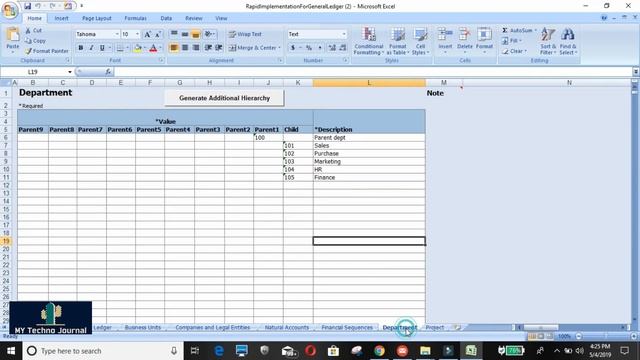
Task: Open Conditional Formatting menu
Action: tap(369, 41)
